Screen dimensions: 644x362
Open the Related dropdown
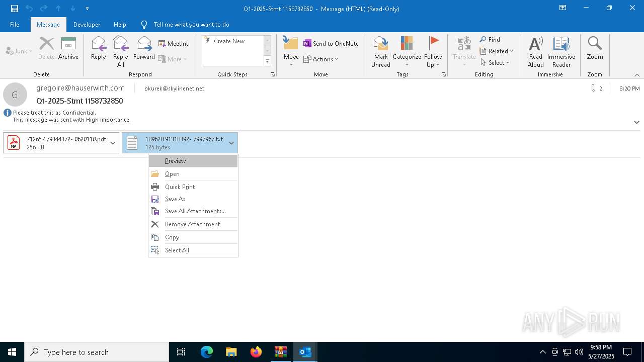tap(497, 51)
